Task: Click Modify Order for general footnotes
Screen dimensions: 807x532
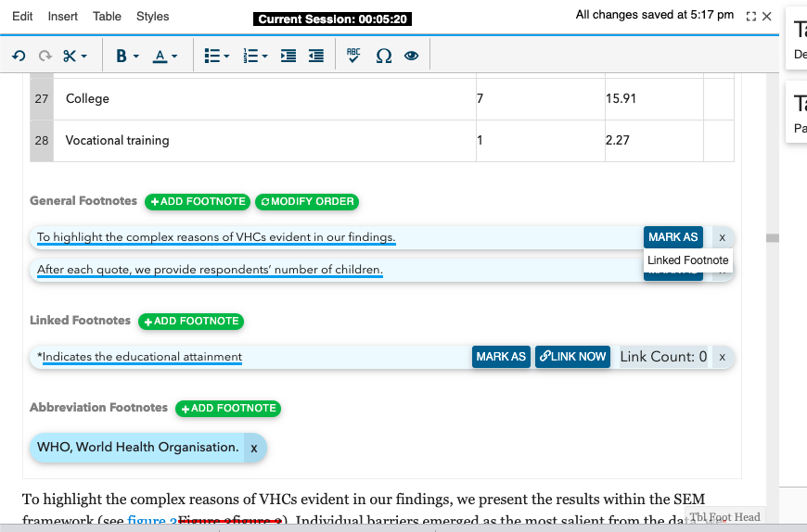Action: coord(307,201)
